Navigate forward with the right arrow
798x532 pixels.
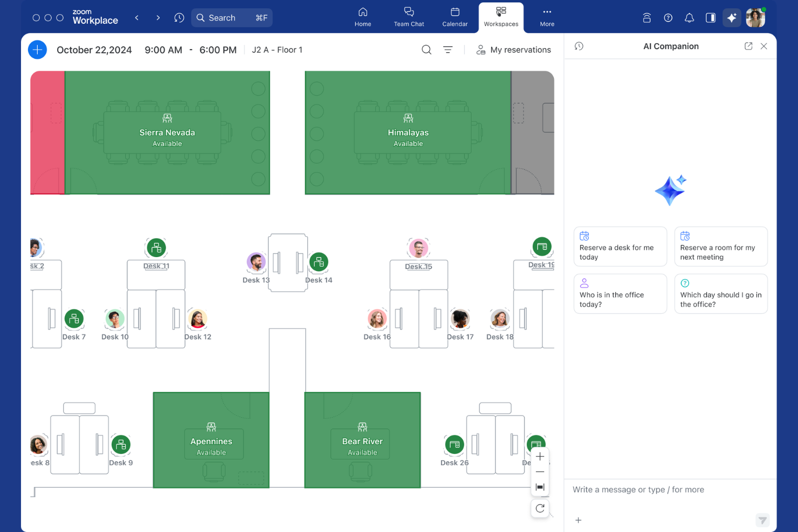pyautogui.click(x=158, y=18)
